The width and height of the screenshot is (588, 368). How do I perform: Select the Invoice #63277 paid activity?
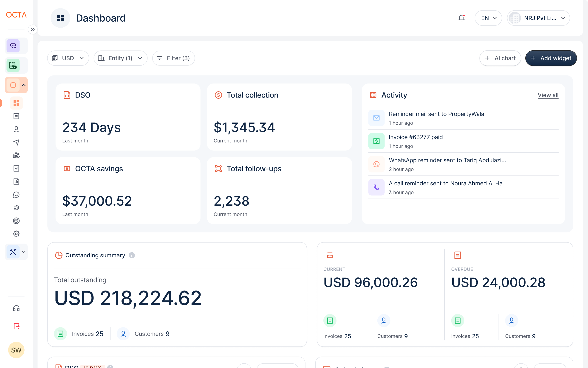click(463, 141)
